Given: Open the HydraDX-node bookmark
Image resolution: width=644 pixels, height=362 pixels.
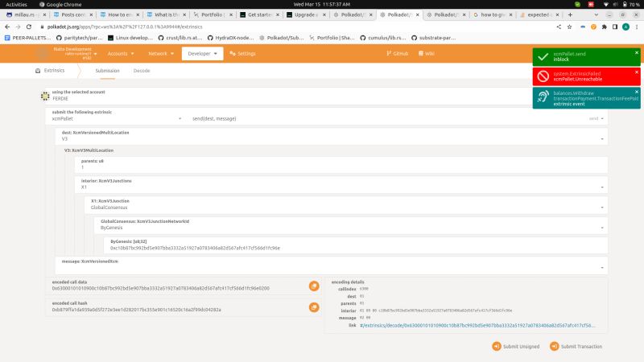Looking at the screenshot, I should (x=231, y=38).
